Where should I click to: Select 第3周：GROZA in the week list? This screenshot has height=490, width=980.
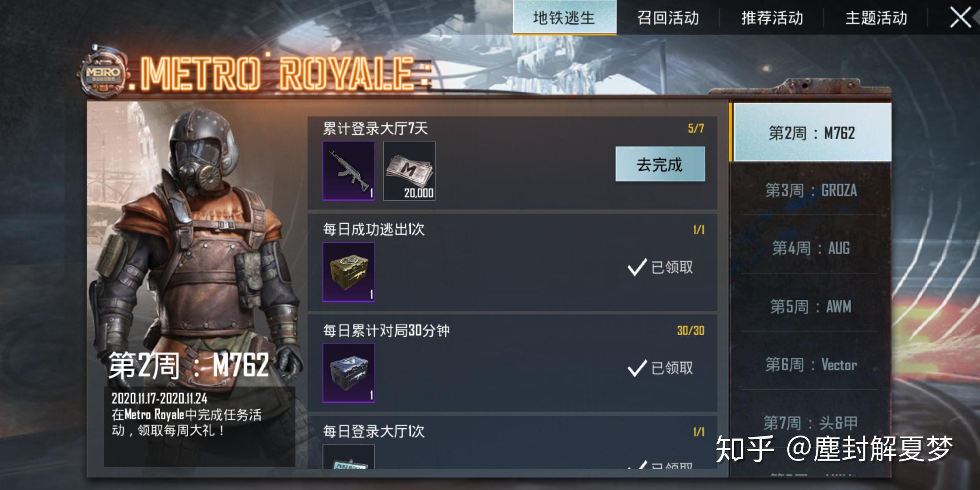pos(811,190)
